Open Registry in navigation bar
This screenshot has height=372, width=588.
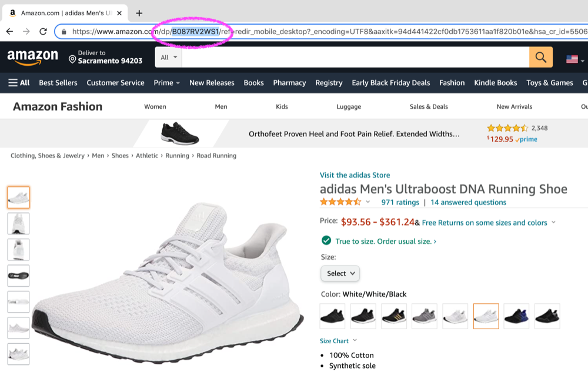point(329,83)
